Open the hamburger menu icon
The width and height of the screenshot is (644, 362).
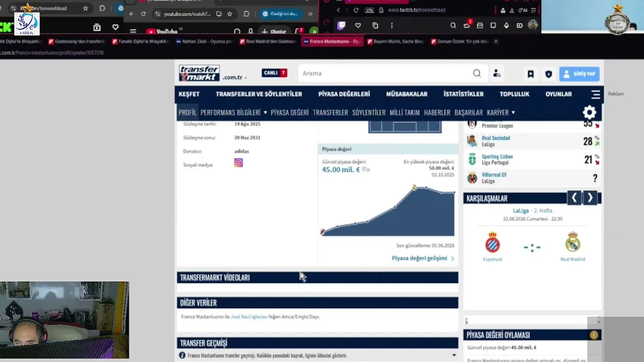point(596,94)
